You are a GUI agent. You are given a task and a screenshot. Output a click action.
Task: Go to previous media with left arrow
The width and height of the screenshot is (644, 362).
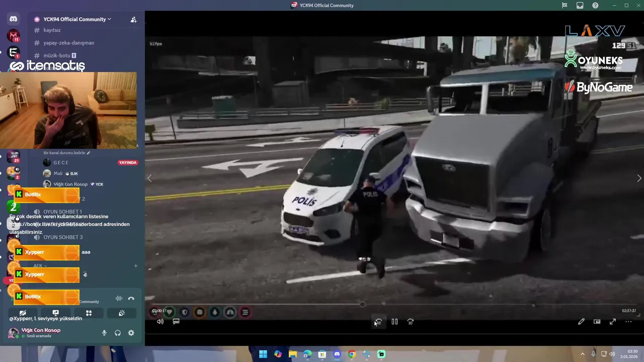tap(149, 178)
